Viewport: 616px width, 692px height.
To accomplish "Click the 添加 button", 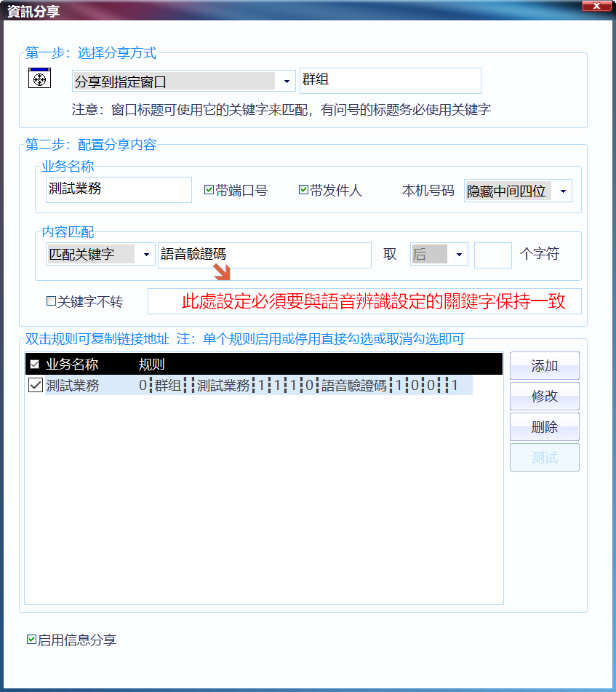I will pyautogui.click(x=544, y=366).
